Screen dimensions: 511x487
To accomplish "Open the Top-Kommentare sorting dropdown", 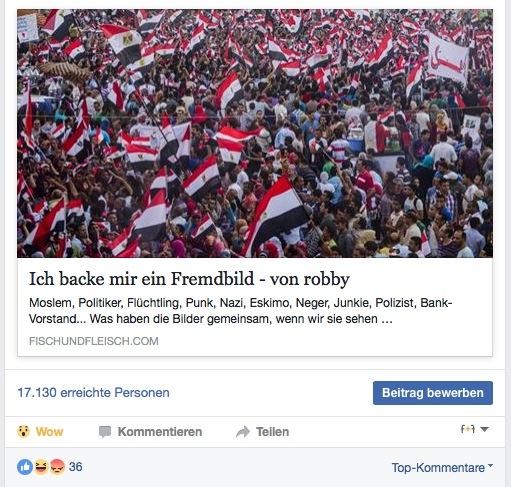I will (442, 468).
